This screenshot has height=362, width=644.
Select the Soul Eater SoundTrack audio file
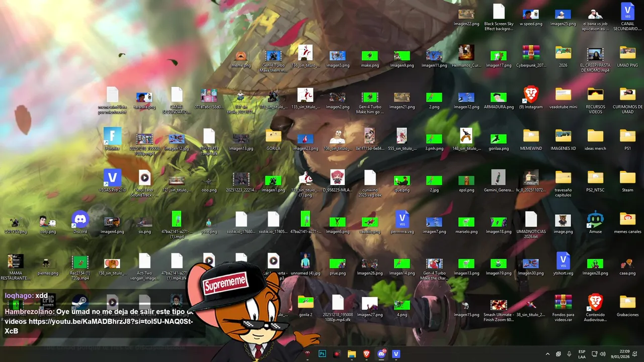[144, 184]
